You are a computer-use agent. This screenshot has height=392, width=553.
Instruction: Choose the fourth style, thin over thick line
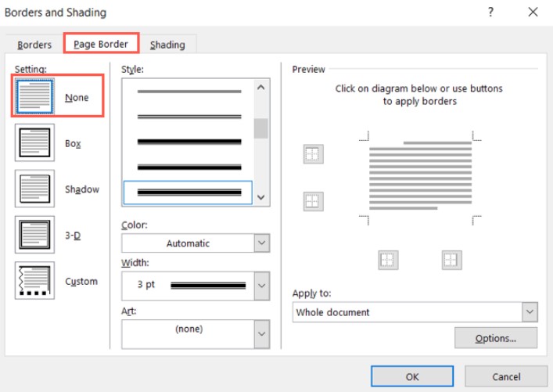(x=189, y=167)
